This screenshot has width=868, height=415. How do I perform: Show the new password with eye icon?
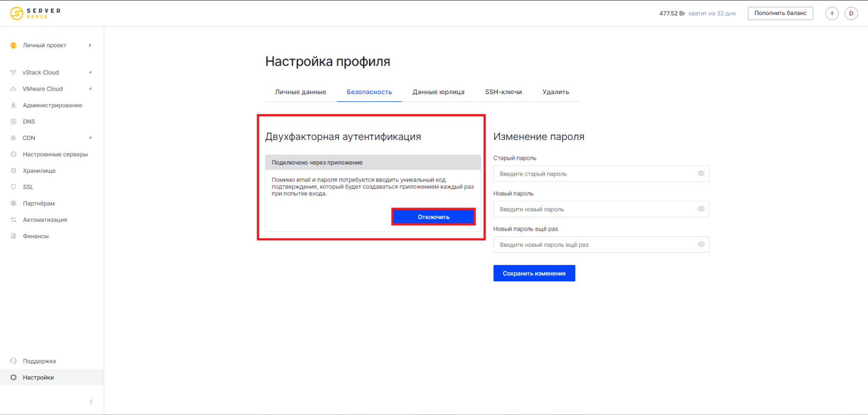(x=701, y=209)
